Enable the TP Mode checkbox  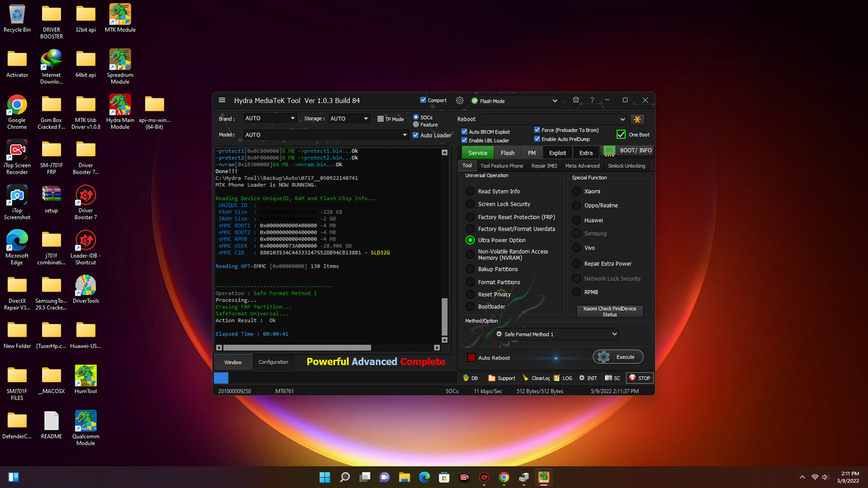[x=381, y=119]
